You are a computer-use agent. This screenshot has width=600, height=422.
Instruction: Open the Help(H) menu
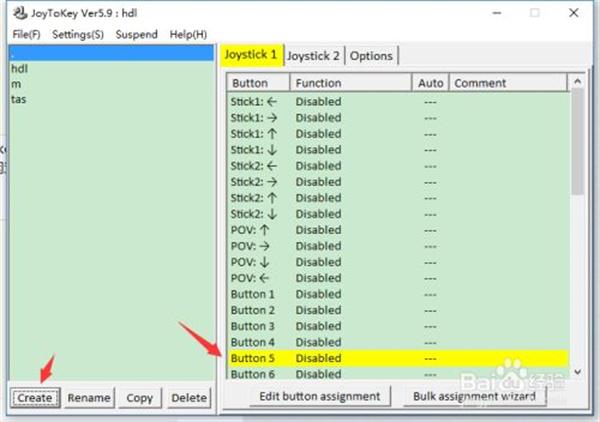[188, 34]
